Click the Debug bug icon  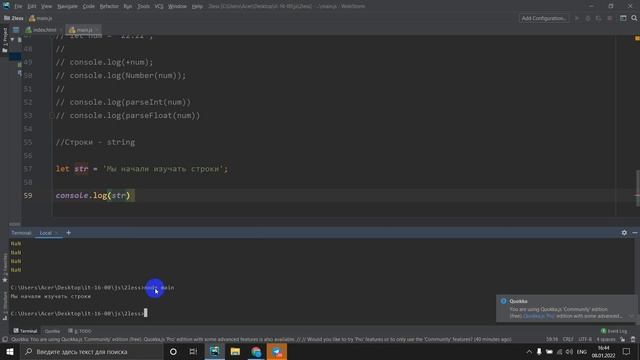pyautogui.click(x=588, y=18)
